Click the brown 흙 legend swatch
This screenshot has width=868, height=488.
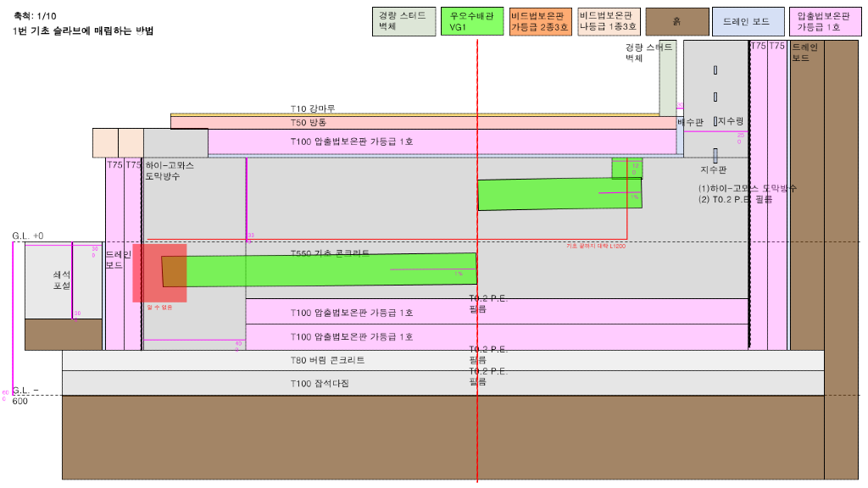pos(676,21)
